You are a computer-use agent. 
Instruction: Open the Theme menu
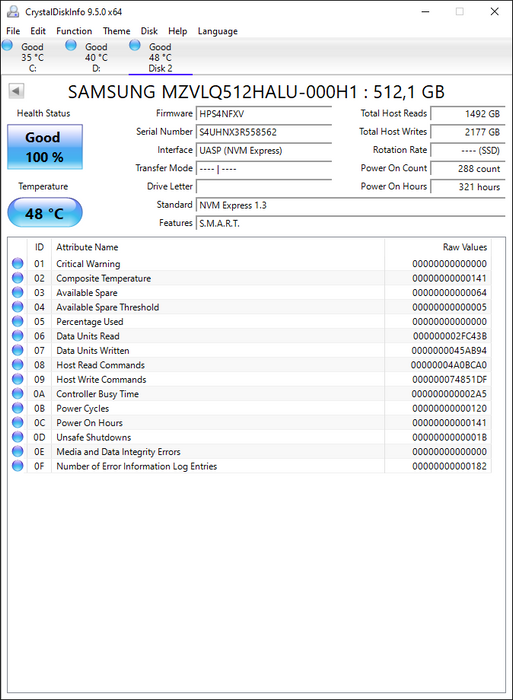[117, 31]
